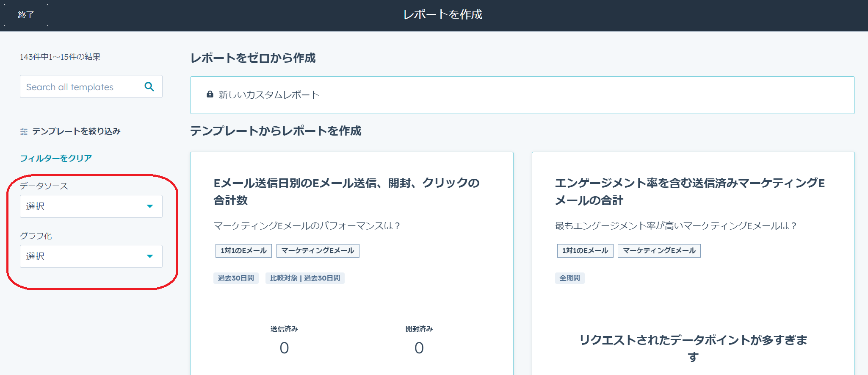Click the リクエストされたデータポイントが多すぎます message
Viewport: 868px width, 375px height.
[693, 348]
